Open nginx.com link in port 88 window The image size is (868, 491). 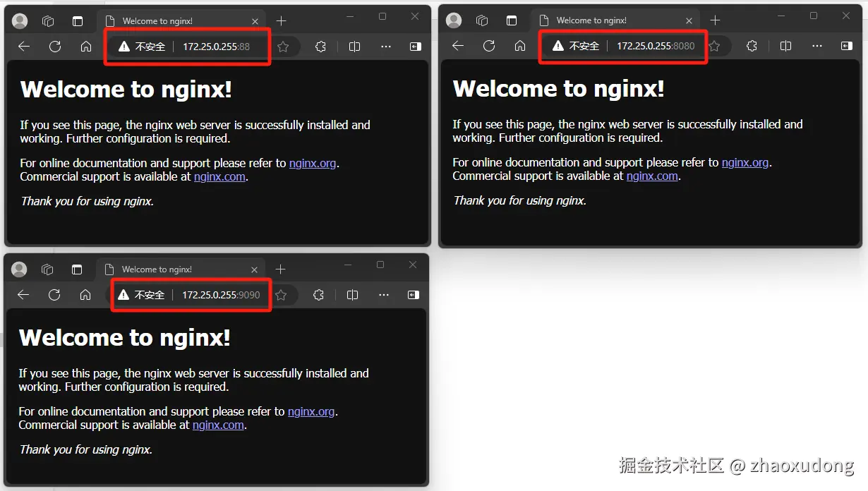click(219, 176)
